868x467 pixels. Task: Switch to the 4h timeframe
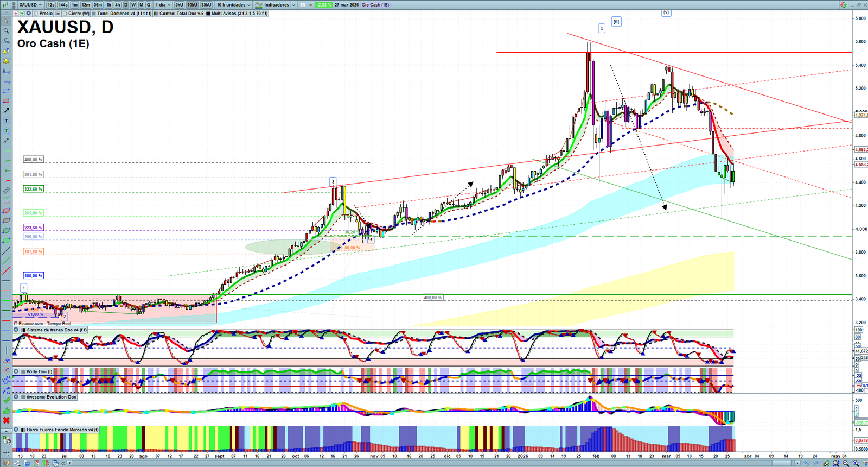click(118, 5)
